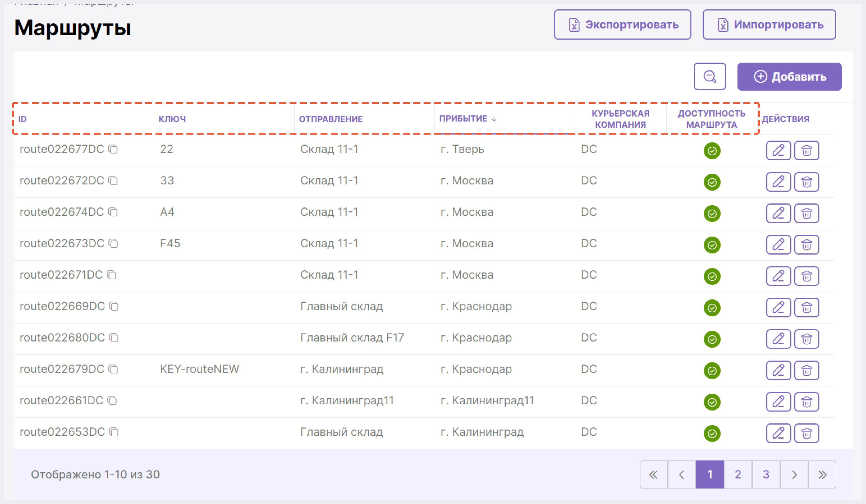The image size is (866, 504).
Task: Copy ID route022679DC to clipboard
Action: point(113,369)
